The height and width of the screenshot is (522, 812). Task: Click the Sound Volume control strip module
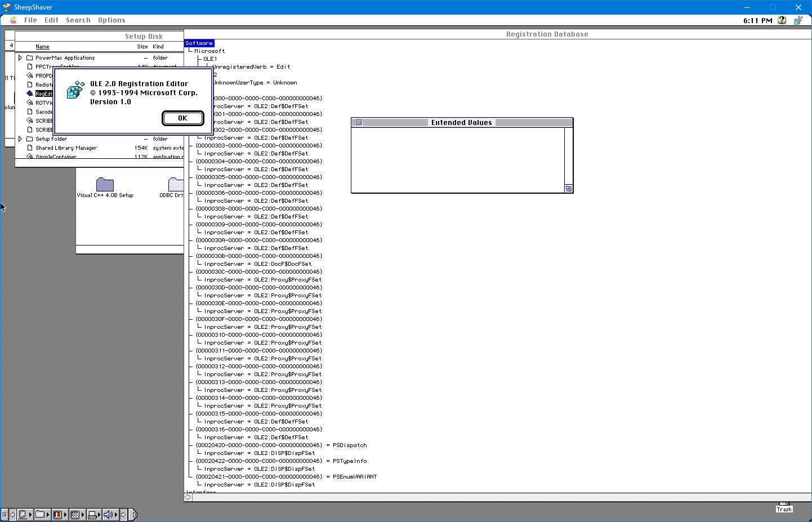pyautogui.click(x=108, y=515)
